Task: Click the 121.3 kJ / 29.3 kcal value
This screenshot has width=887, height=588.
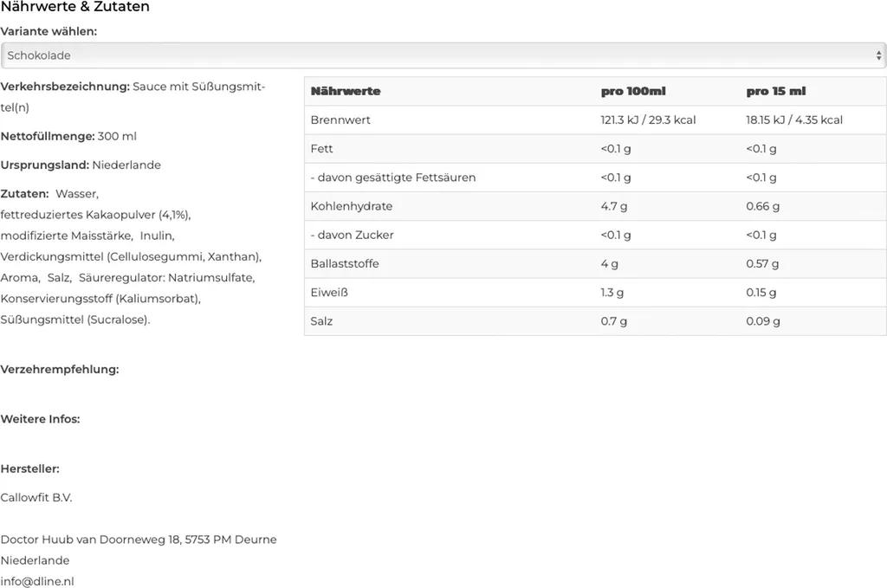Action: click(x=648, y=120)
